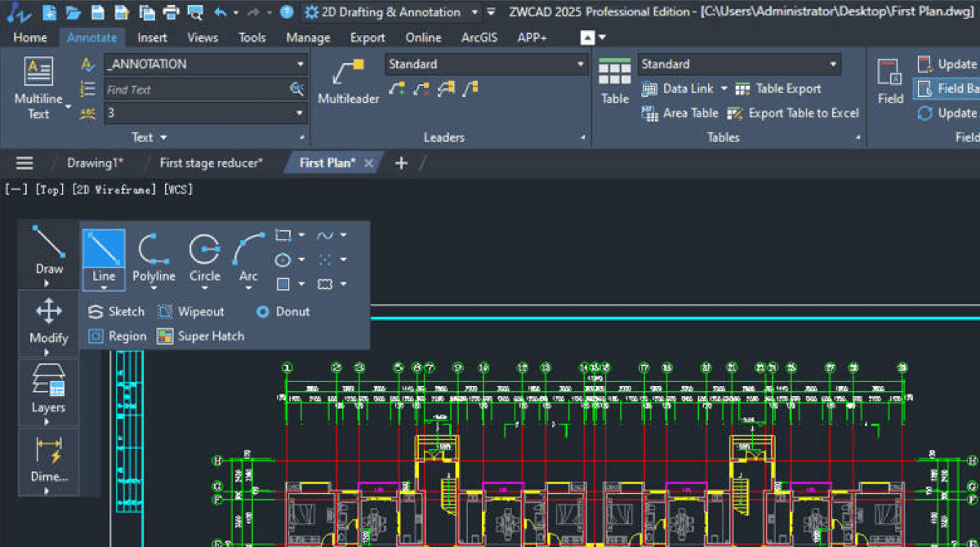Click the Region tool

(x=117, y=336)
